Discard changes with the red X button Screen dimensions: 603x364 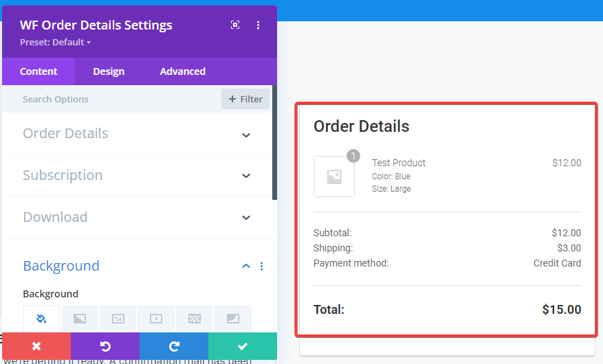(36, 346)
